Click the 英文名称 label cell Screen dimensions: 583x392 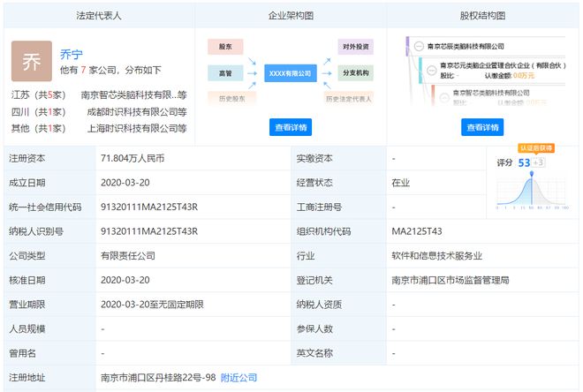(x=338, y=353)
